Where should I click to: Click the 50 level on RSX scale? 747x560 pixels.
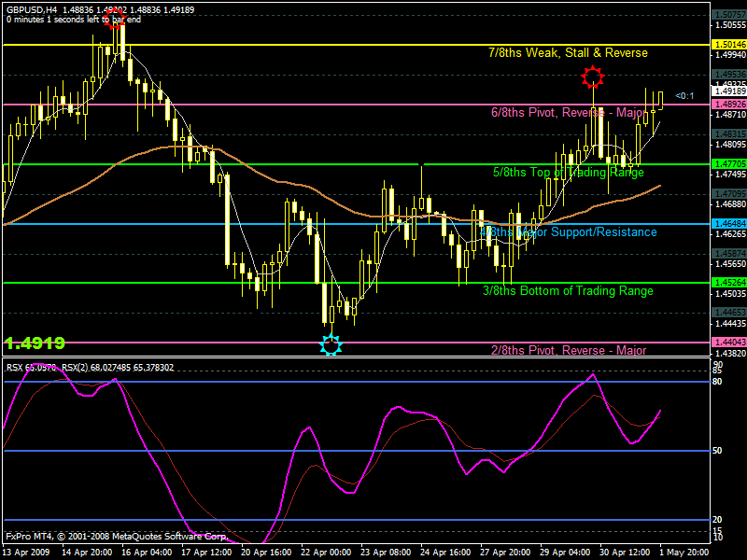pyautogui.click(x=717, y=451)
